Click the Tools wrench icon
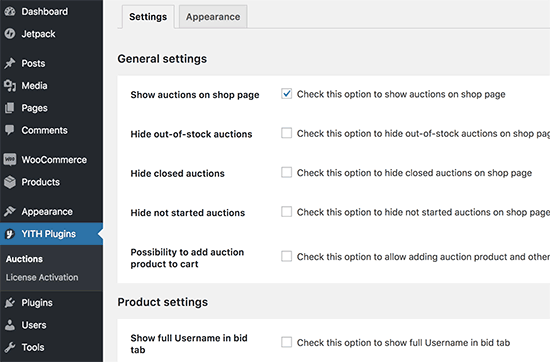 coord(10,347)
